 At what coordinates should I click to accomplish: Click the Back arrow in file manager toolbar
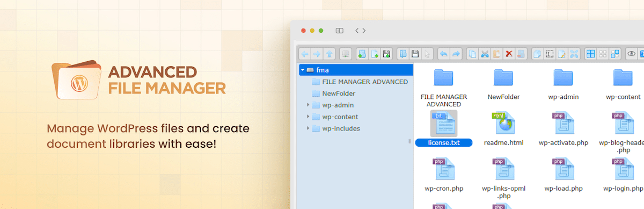click(x=305, y=54)
